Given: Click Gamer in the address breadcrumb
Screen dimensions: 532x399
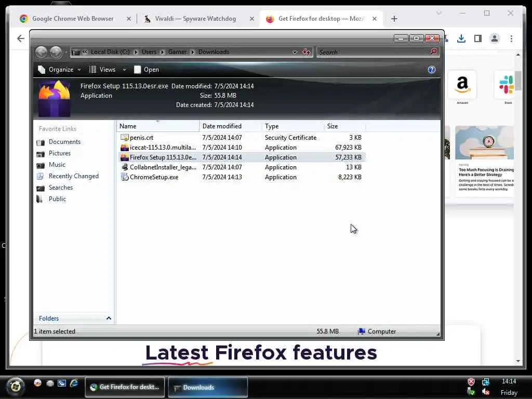Looking at the screenshot, I should (177, 52).
